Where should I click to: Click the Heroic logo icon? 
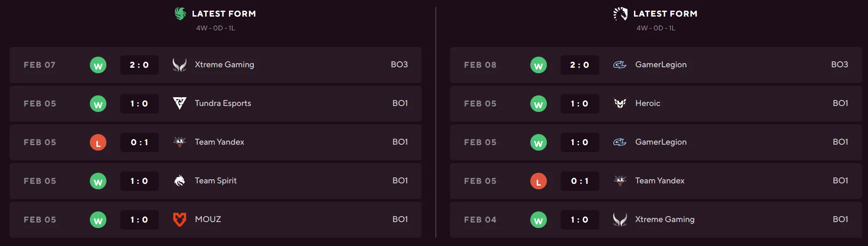[620, 103]
